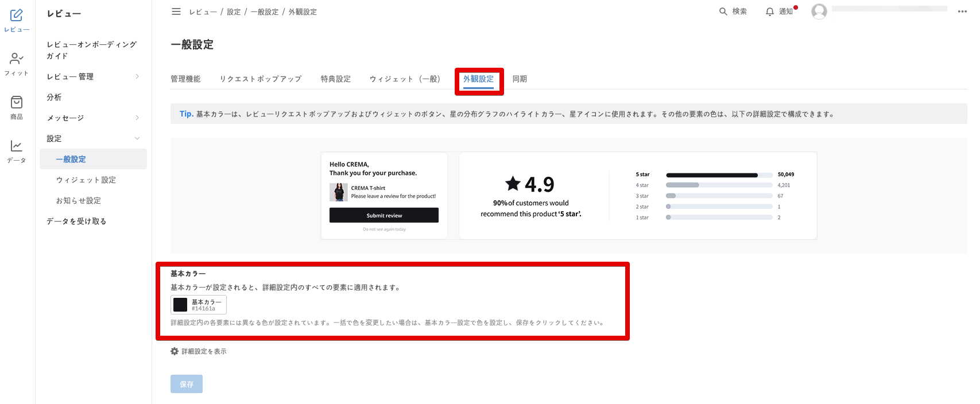Screen dimensions: 980x404
Task: Expand the レビュー管理 chevron
Action: pos(137,76)
